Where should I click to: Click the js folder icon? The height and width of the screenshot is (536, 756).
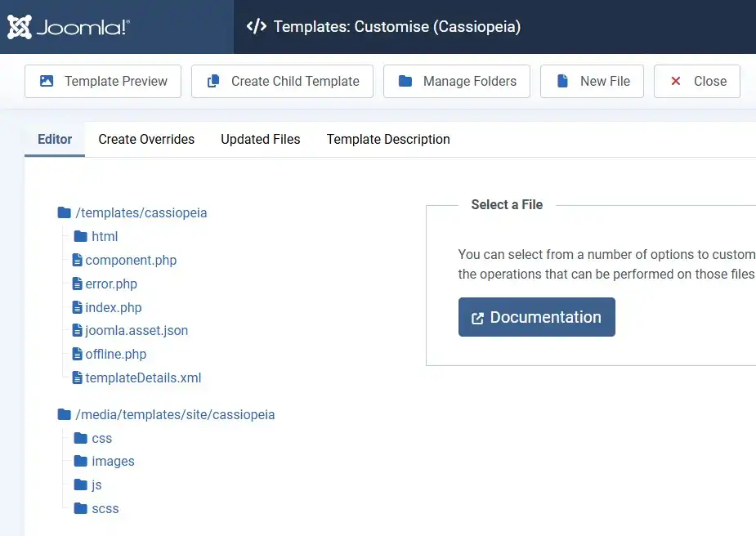81,485
